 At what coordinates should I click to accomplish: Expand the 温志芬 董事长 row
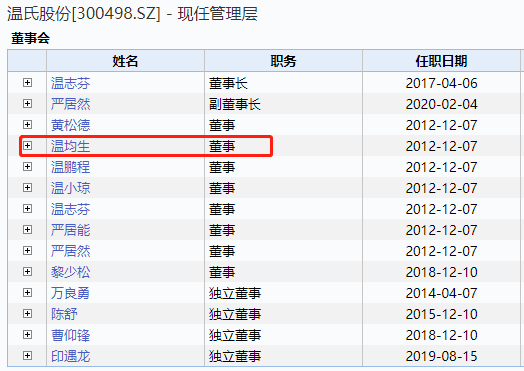27,83
